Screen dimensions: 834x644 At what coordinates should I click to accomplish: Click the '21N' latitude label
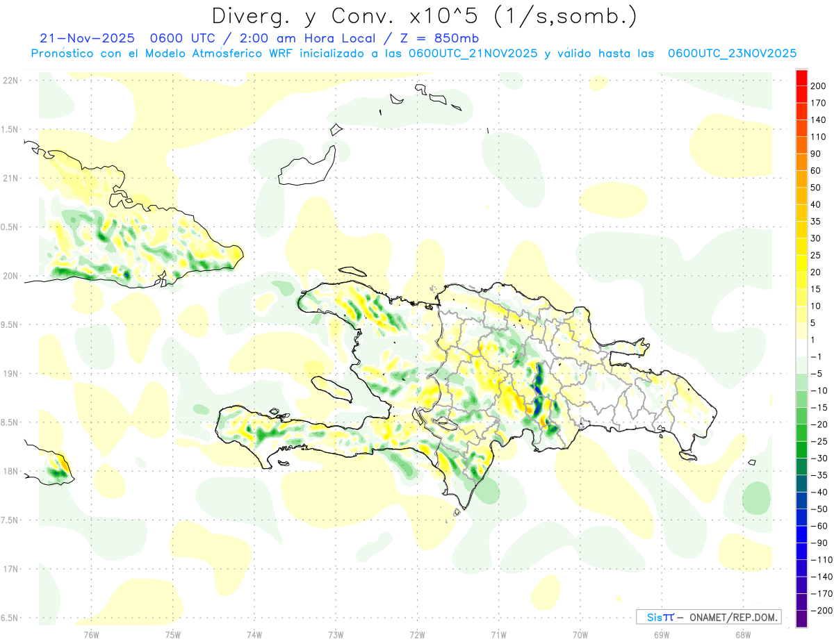[10, 178]
